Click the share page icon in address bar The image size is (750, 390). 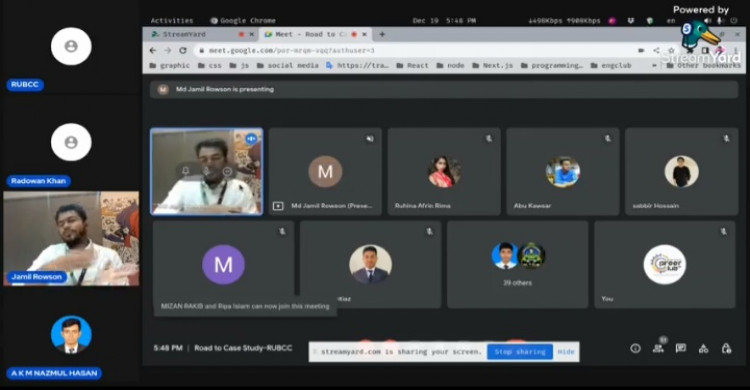click(656, 50)
